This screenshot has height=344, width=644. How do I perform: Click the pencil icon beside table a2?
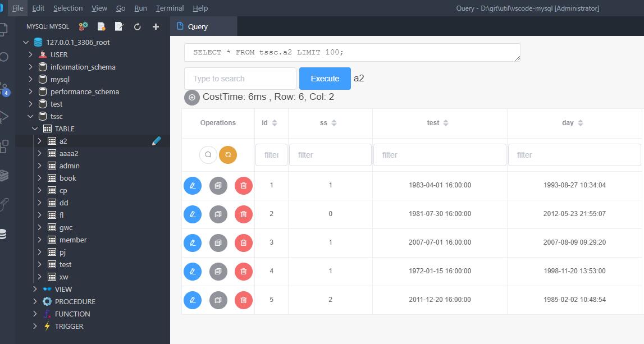point(157,141)
